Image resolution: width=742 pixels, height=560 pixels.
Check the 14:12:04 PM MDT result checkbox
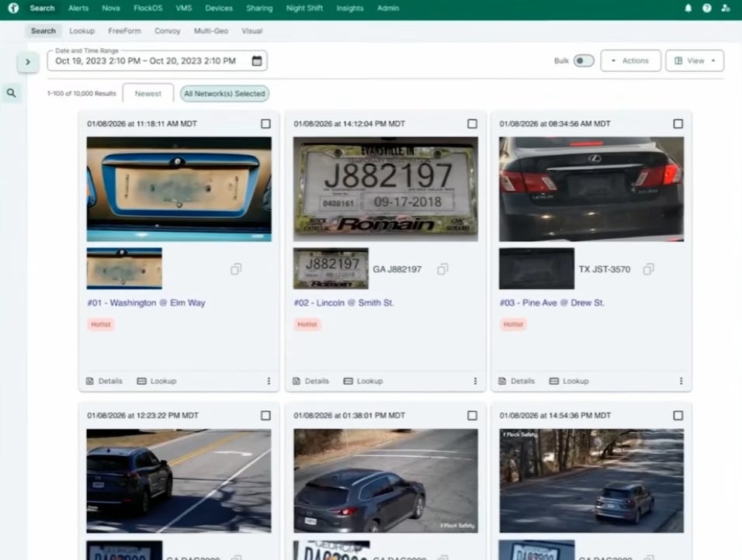(472, 123)
